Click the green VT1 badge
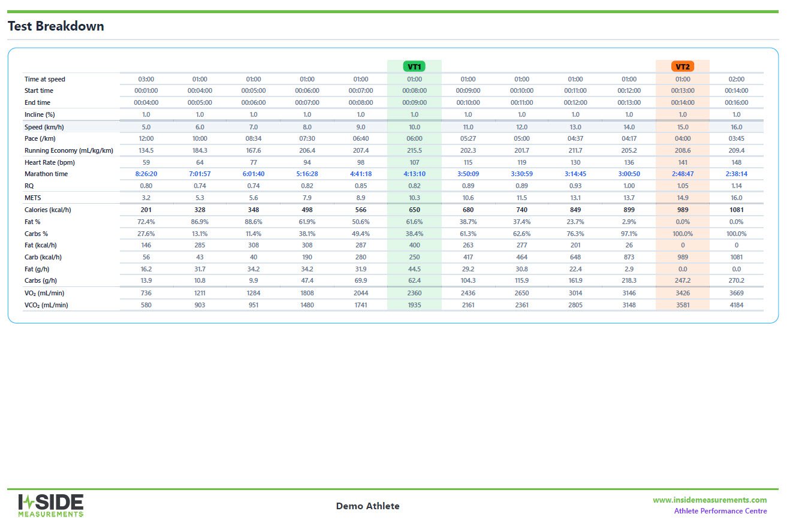Image resolution: width=787 pixels, height=532 pixels. 414,66
